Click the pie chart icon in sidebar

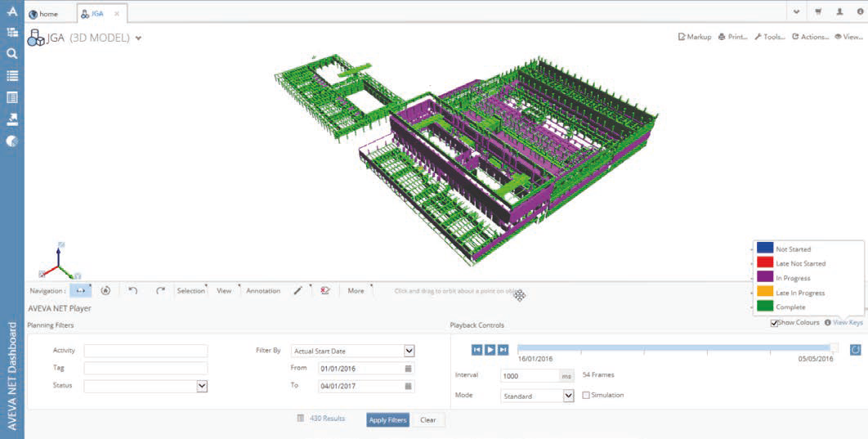pos(11,141)
